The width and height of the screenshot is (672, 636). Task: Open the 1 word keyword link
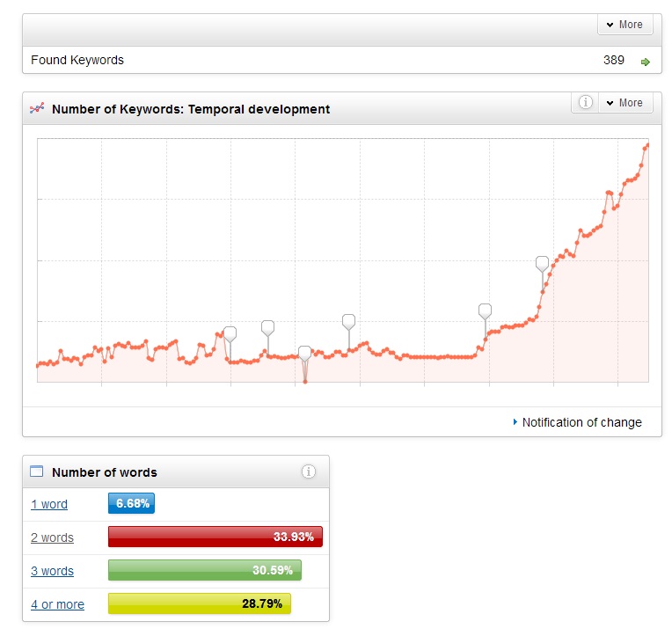(49, 504)
